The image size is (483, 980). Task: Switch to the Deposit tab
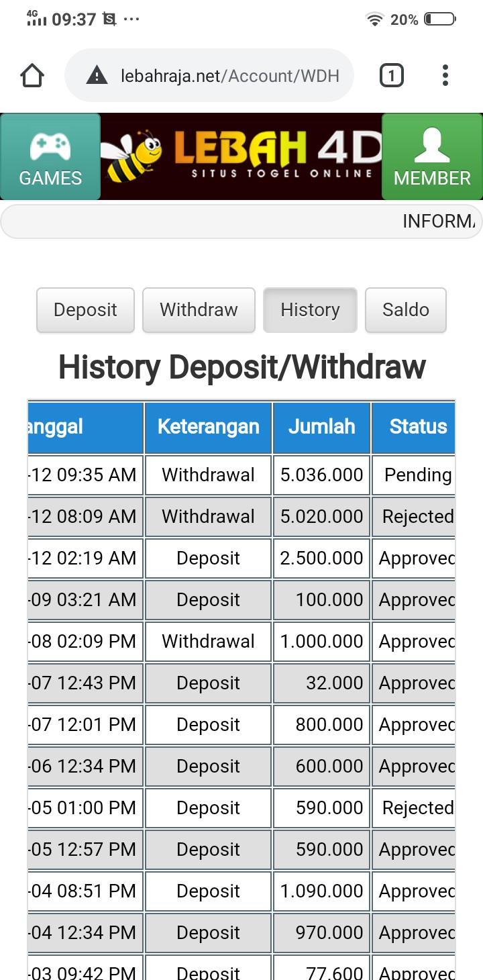point(85,310)
